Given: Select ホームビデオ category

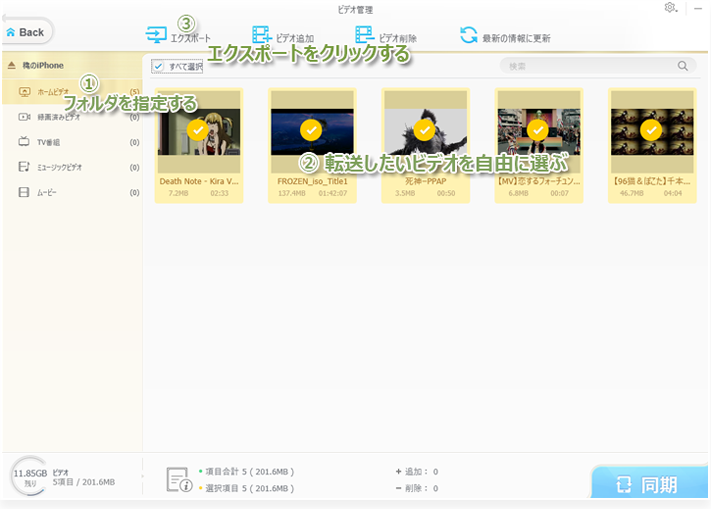Looking at the screenshot, I should [x=73, y=92].
